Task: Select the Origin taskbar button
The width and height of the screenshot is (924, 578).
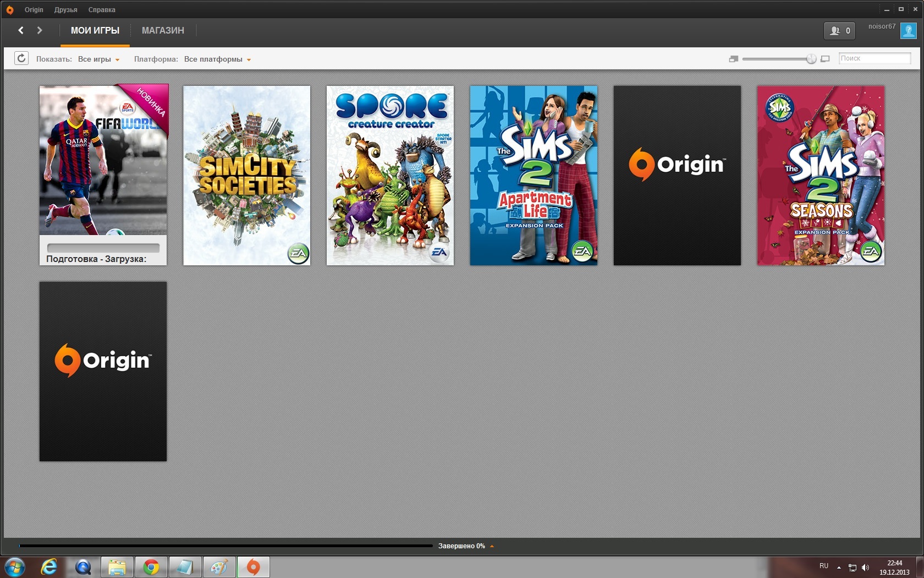Action: [x=254, y=567]
